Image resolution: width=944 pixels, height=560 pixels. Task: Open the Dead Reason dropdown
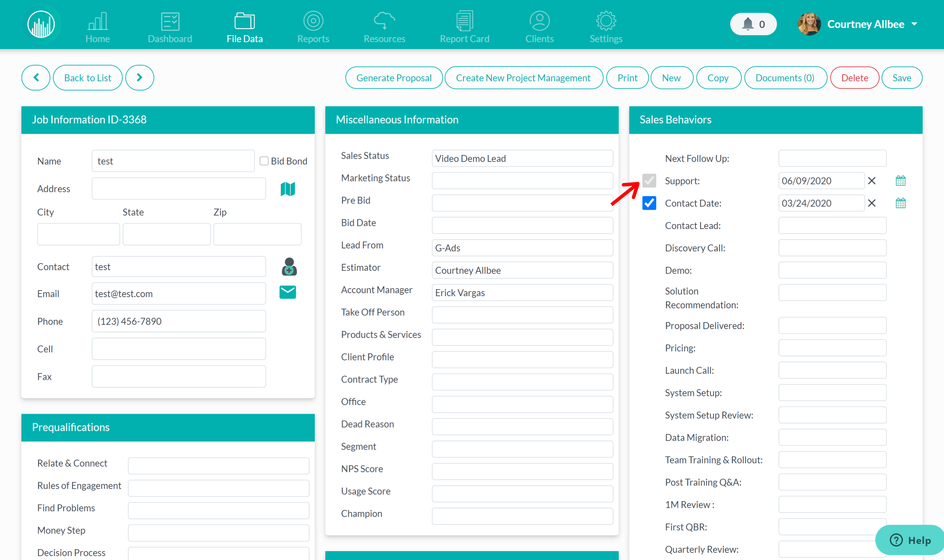[x=522, y=427]
